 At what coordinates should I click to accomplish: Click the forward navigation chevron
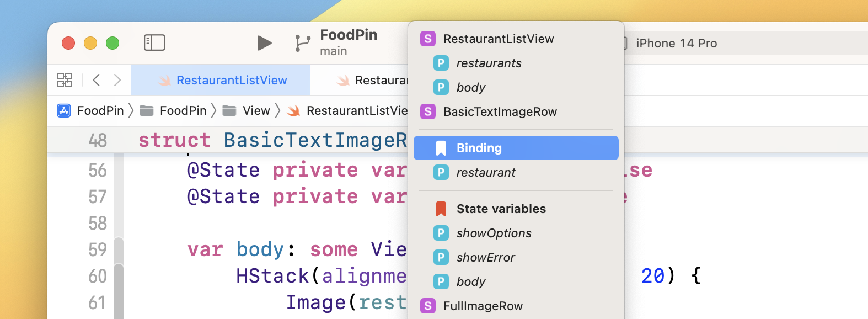click(117, 80)
